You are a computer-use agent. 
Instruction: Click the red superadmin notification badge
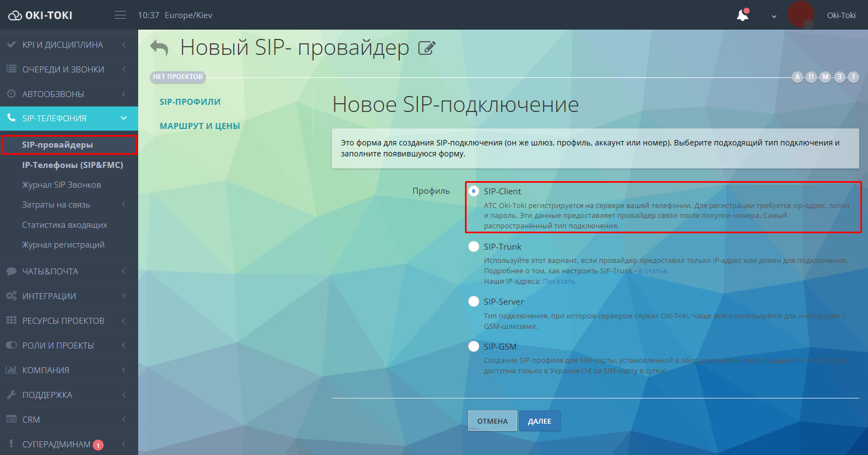point(98,445)
